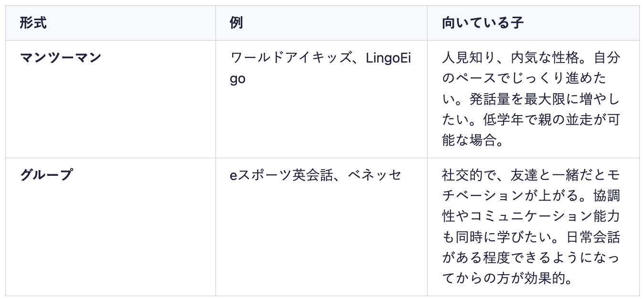This screenshot has height=299, width=644.
Task: Click the 向いている子 column header
Action: pos(483,23)
